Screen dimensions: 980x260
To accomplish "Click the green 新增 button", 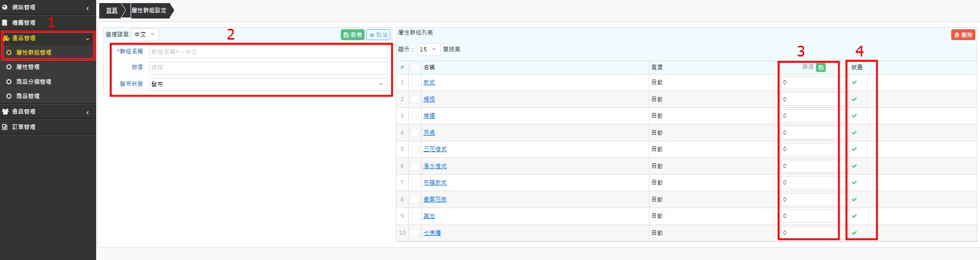I will tap(352, 35).
